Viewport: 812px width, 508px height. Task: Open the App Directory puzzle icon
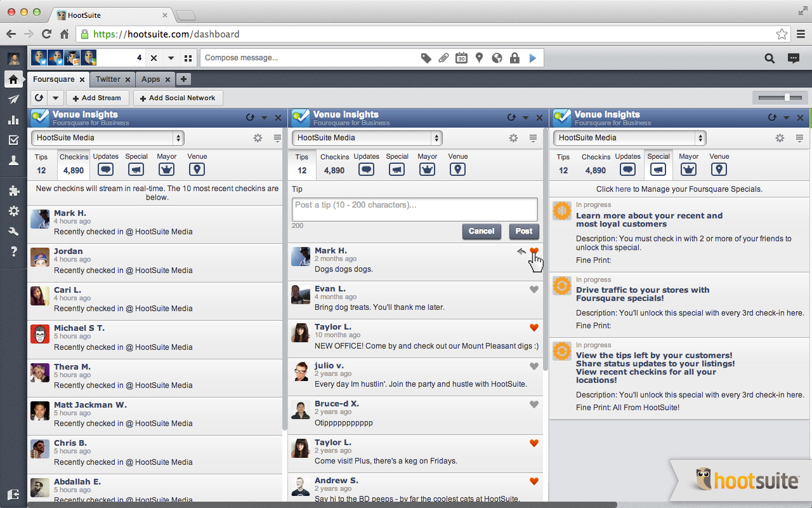click(13, 190)
